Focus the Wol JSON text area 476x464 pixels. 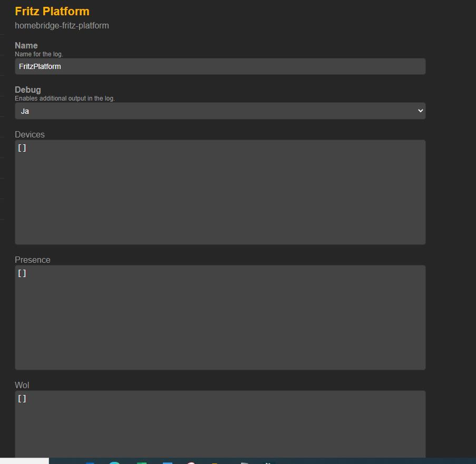point(220,424)
